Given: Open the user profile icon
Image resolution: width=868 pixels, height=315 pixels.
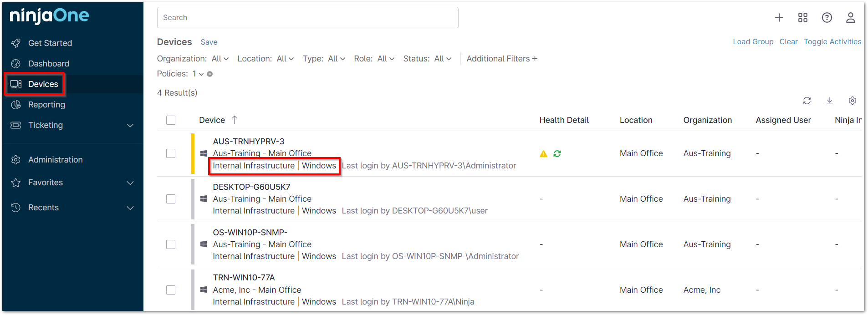Looking at the screenshot, I should click(x=850, y=18).
